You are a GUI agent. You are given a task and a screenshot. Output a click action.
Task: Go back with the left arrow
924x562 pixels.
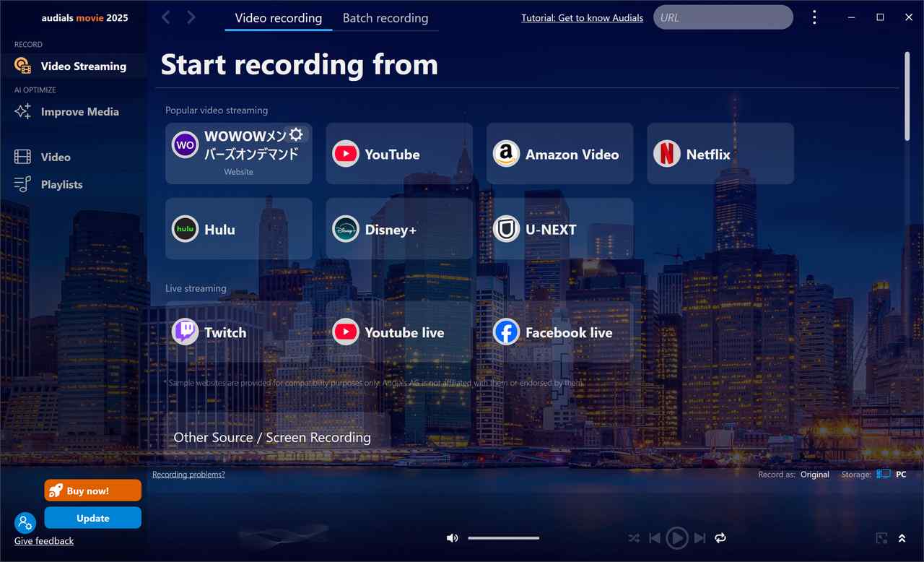point(166,17)
